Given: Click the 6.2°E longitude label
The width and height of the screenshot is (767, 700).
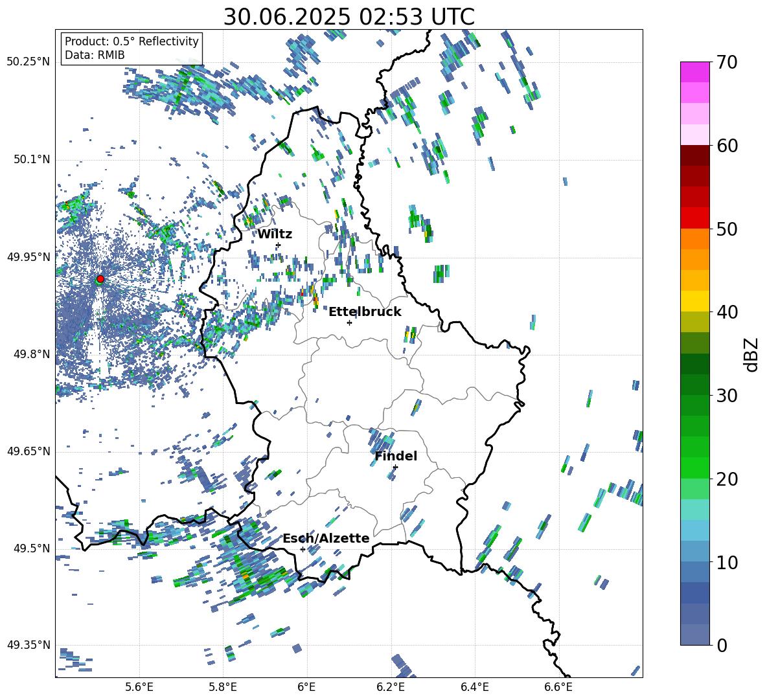Looking at the screenshot, I should click(391, 687).
